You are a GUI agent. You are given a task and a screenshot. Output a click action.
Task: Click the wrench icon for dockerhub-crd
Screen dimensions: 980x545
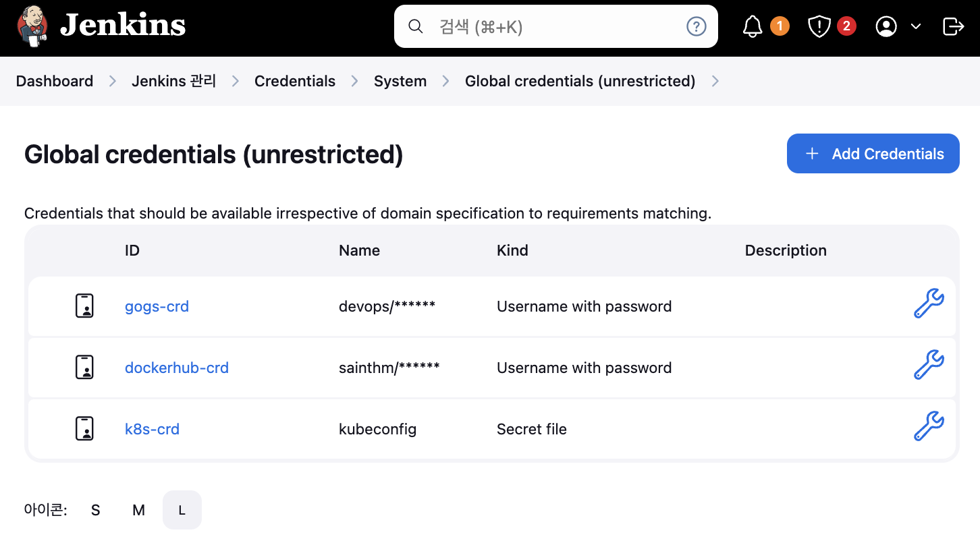coord(929,365)
